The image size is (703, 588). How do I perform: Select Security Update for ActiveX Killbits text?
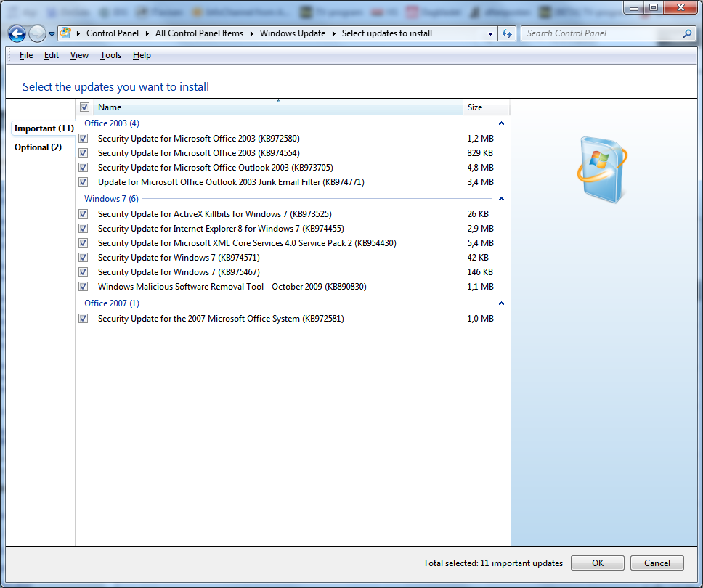[x=215, y=214]
